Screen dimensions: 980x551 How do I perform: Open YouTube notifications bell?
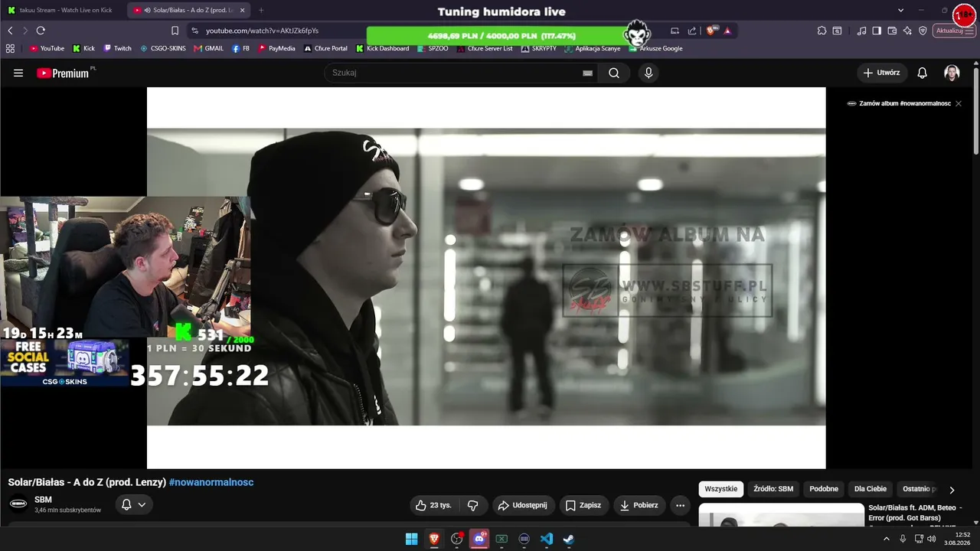[923, 73]
